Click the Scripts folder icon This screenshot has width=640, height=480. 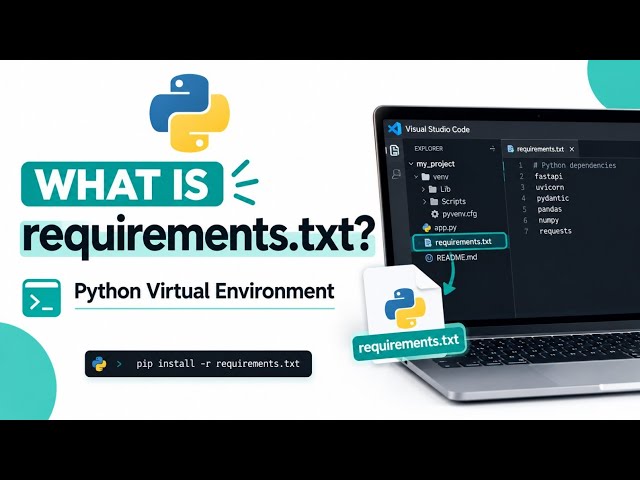tap(434, 202)
